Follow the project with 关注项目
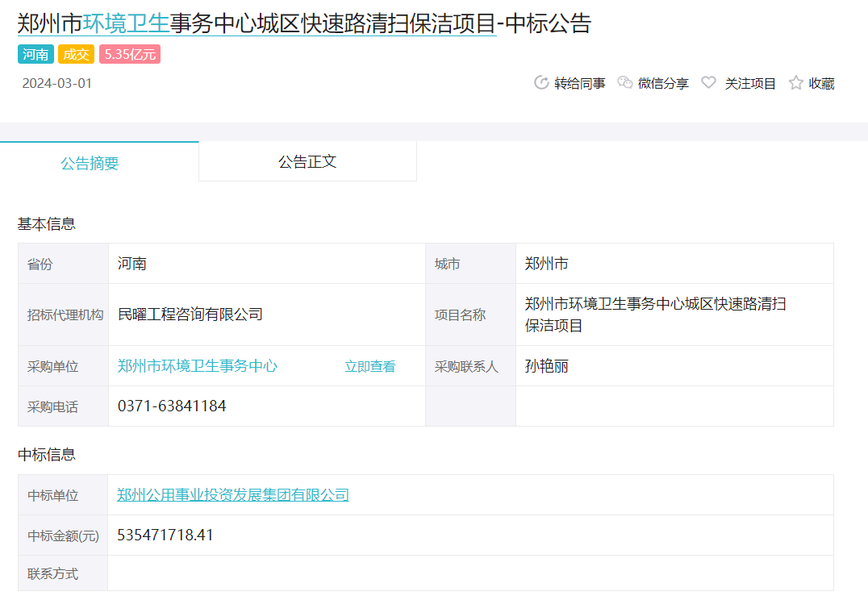 coord(750,84)
